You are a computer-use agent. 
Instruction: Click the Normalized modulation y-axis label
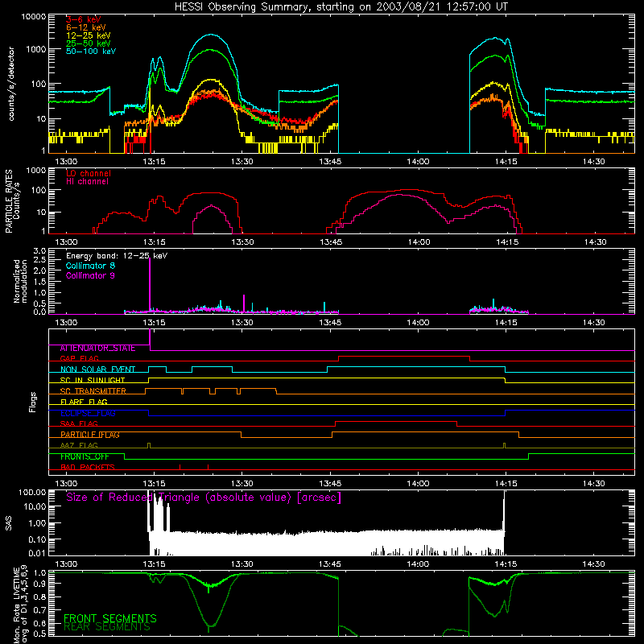tap(20, 281)
